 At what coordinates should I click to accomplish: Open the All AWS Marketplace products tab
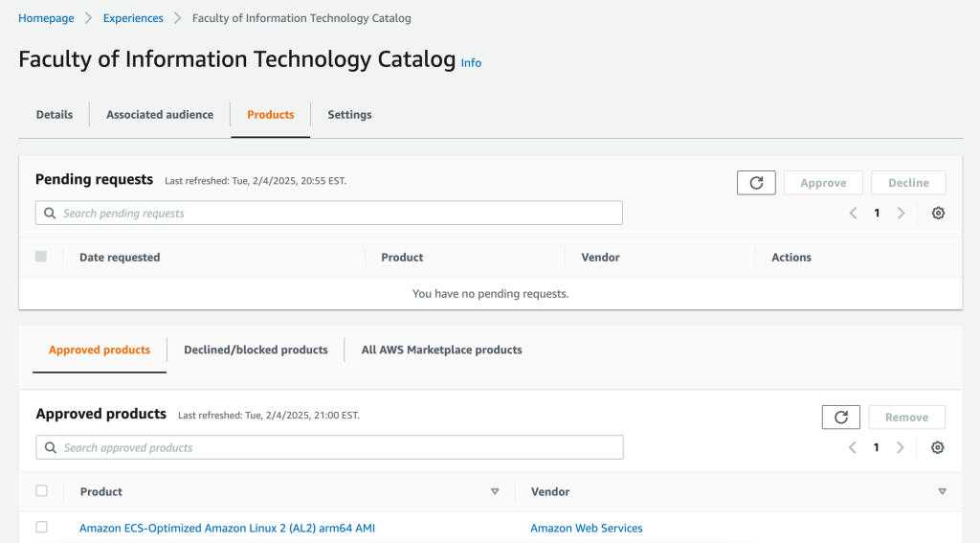tap(441, 351)
